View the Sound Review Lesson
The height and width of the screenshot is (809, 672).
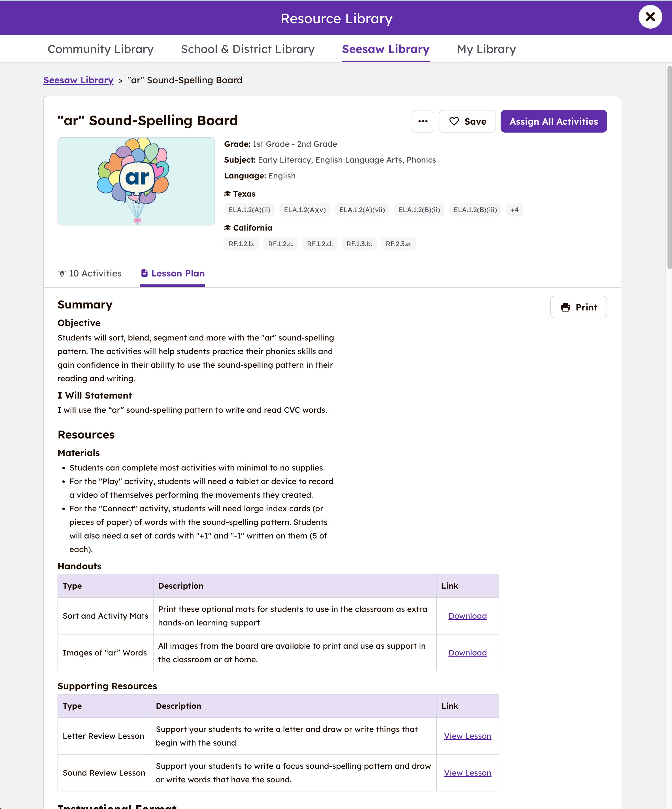pos(467,773)
